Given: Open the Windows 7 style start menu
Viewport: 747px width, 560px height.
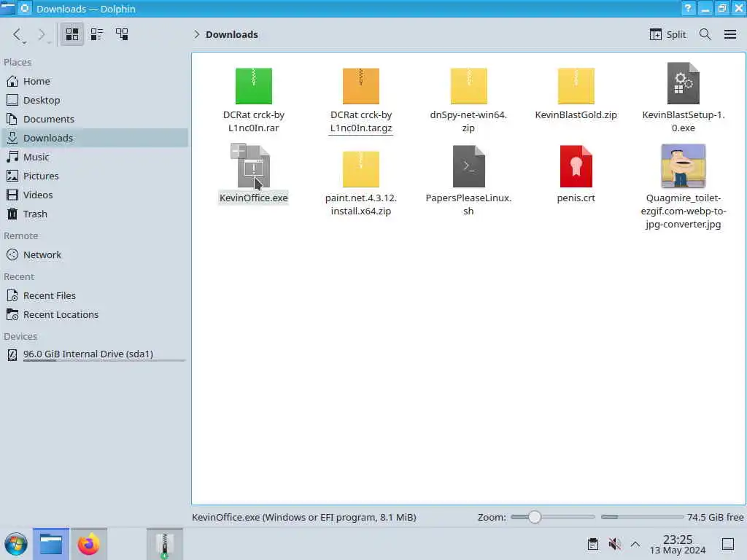Looking at the screenshot, I should (16, 544).
